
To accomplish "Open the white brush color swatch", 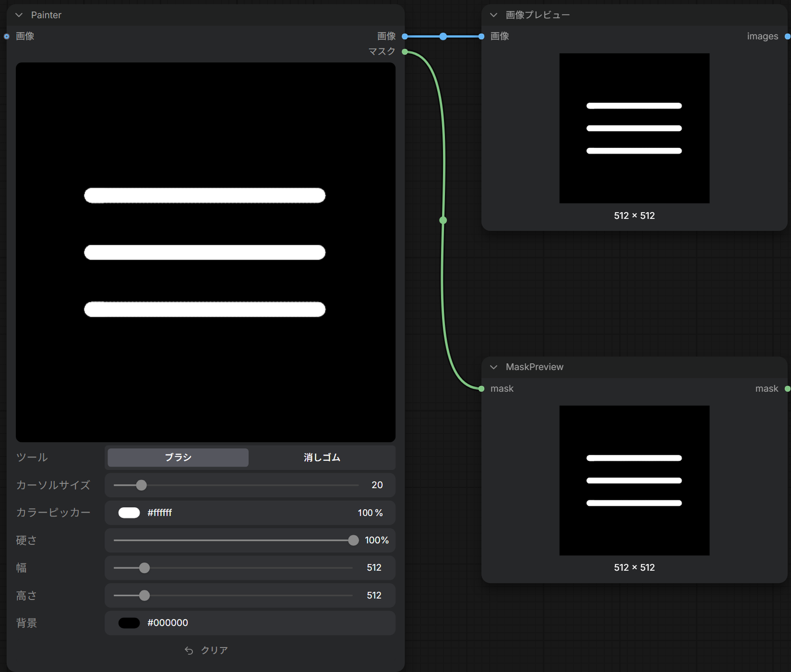I will coord(129,513).
